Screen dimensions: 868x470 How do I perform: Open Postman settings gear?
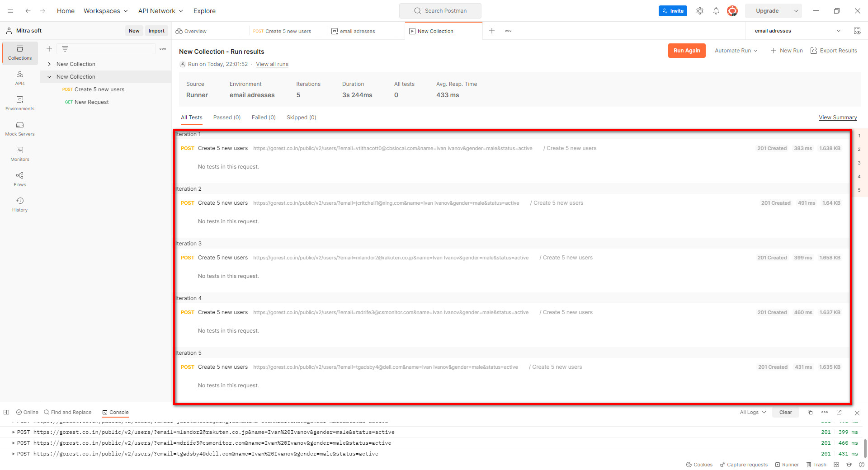(700, 11)
